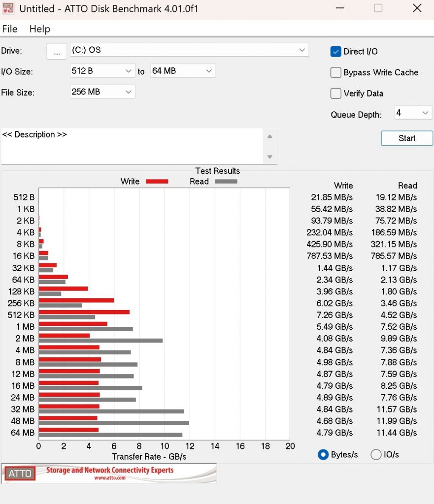Click the gray Read legend swatch
This screenshot has width=434, height=504.
(x=226, y=182)
